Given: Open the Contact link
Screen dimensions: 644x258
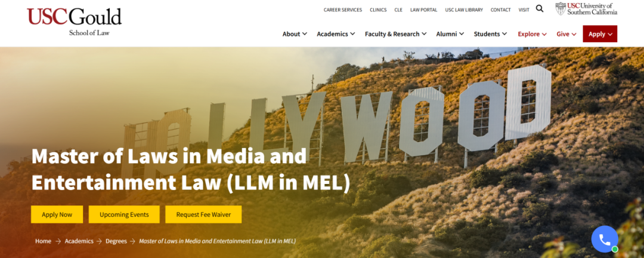Looking at the screenshot, I should pos(500,10).
